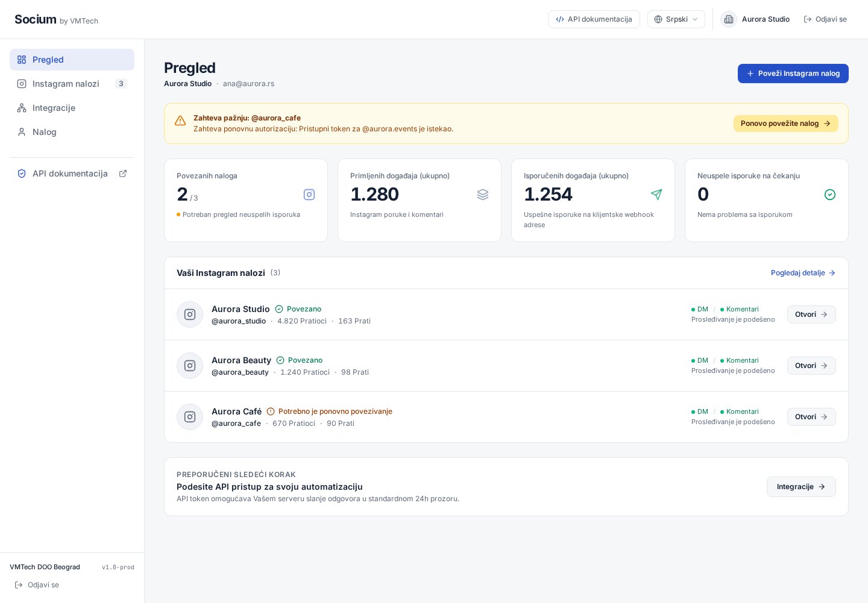This screenshot has width=868, height=603.
Task: Click the green check icon in Neuspele isporuke card
Action: pos(830,195)
